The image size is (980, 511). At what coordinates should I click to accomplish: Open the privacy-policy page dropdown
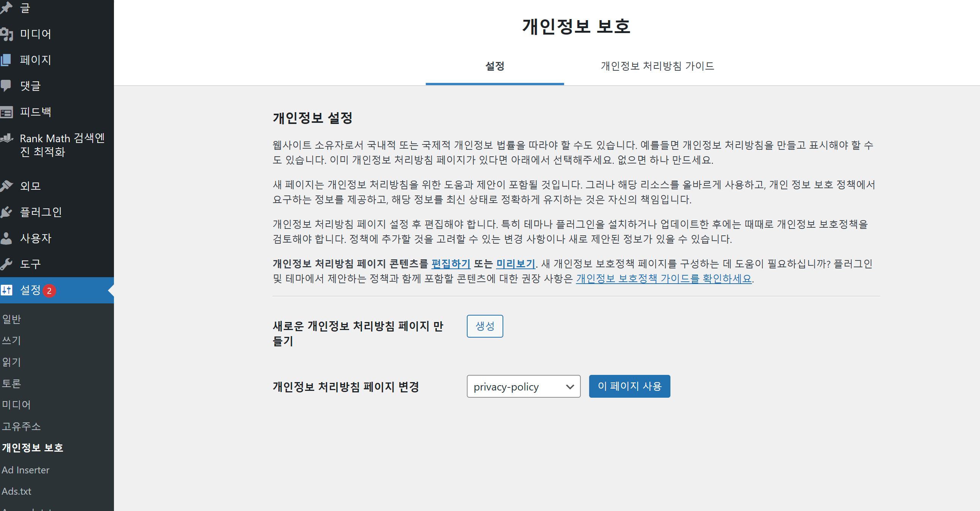coord(523,387)
